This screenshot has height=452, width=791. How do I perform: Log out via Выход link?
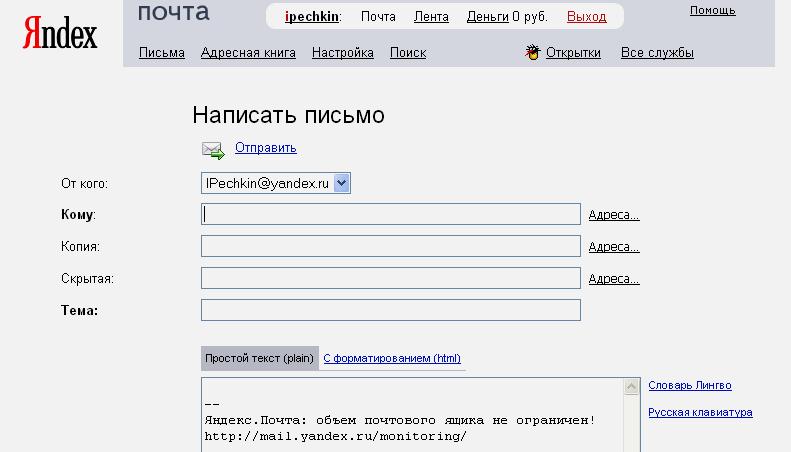(586, 17)
